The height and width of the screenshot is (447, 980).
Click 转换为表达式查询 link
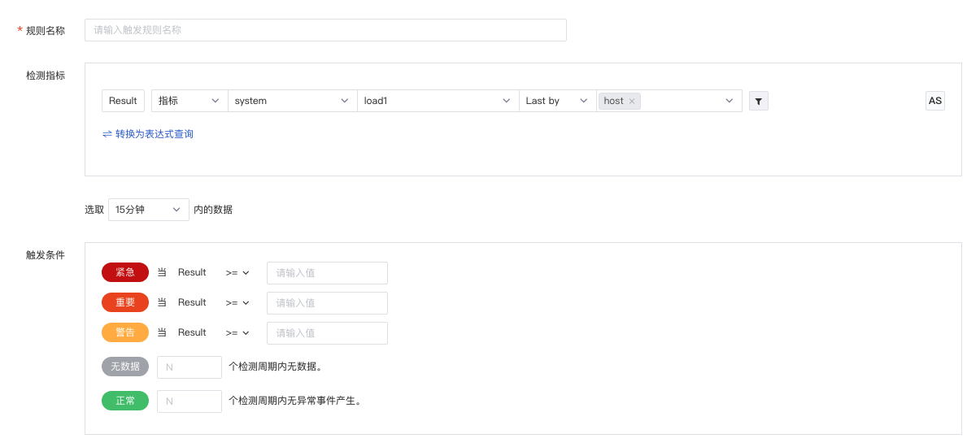148,134
